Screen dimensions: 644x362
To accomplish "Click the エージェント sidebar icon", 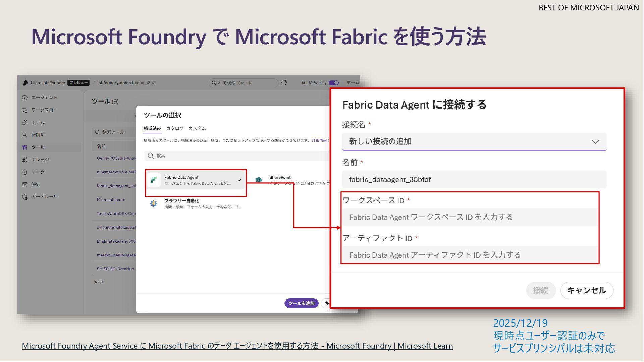I will coord(24,98).
